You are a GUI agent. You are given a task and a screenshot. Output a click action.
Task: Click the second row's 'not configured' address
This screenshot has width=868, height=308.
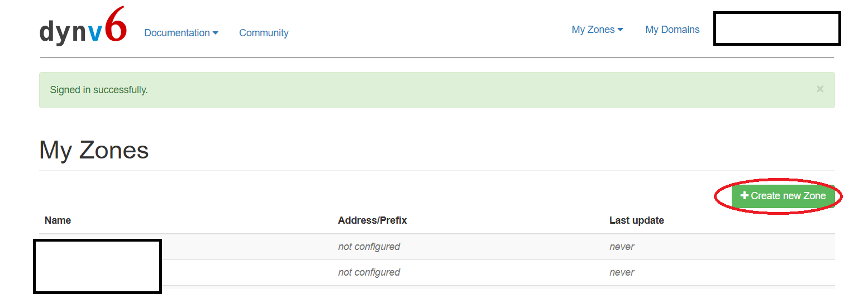[x=369, y=272]
